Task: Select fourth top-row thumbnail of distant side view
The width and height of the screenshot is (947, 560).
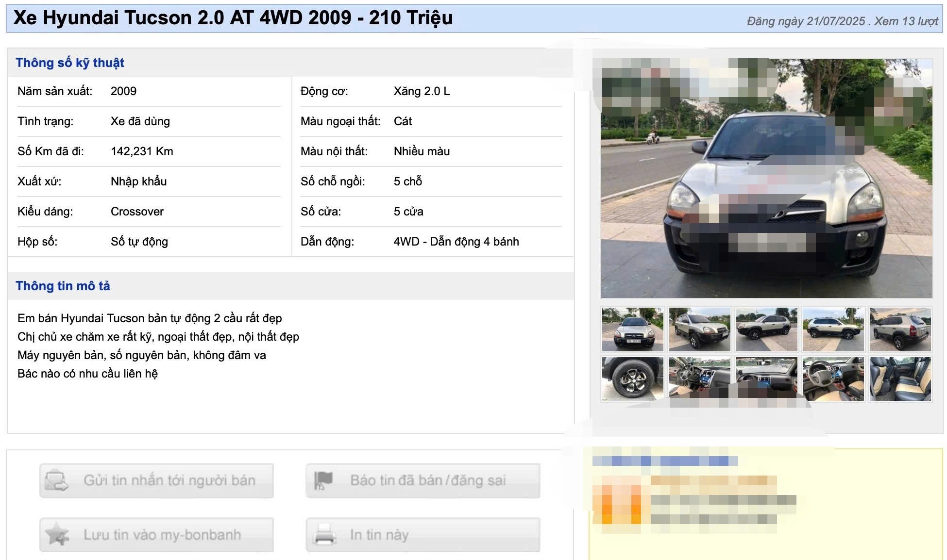Action: 833,329
